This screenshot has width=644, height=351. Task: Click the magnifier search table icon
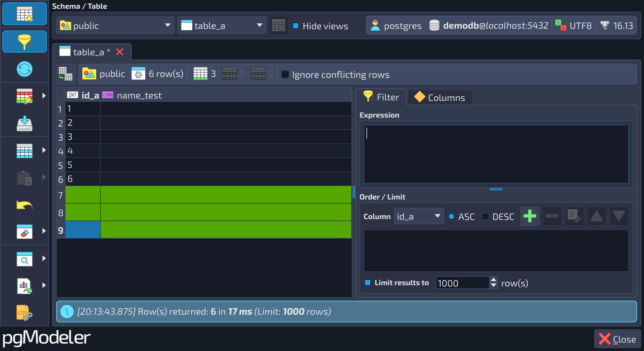coord(25,259)
